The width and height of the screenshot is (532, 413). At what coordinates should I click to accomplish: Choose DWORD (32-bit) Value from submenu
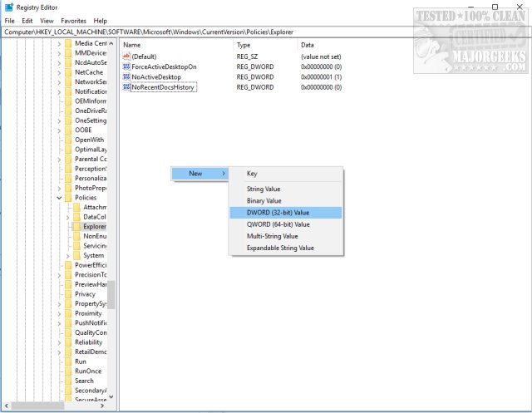(286, 213)
